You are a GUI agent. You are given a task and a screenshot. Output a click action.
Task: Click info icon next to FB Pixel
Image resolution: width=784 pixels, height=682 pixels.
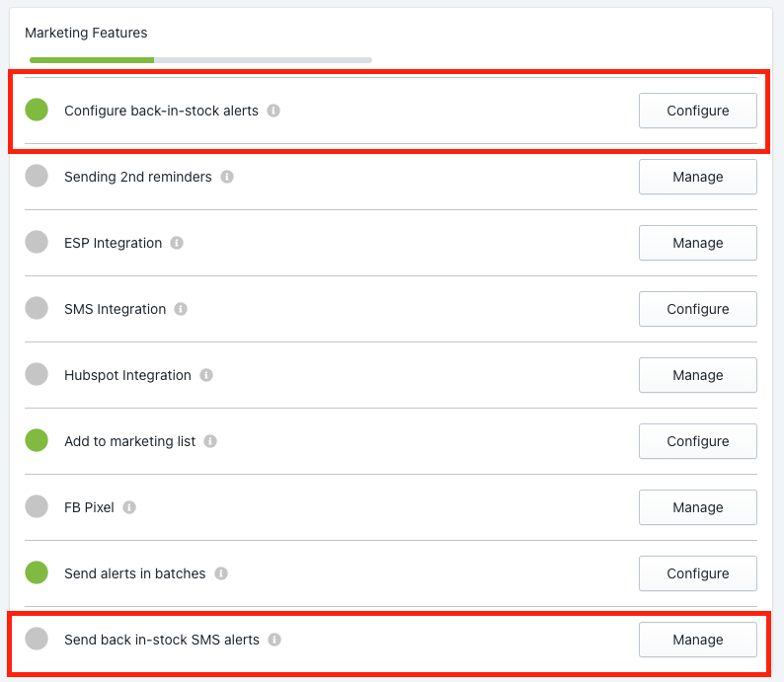[129, 507]
